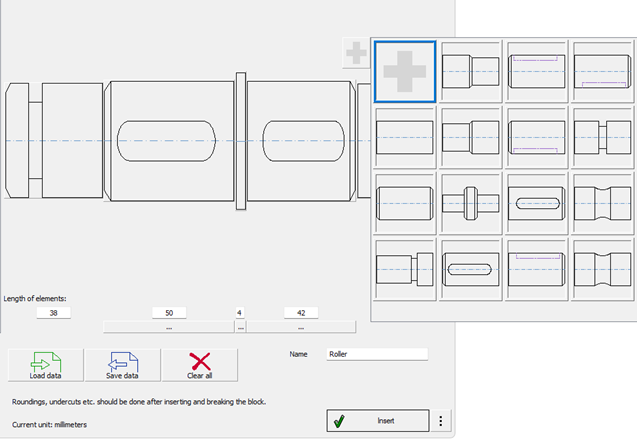This screenshot has height=439, width=637.
Task: Click the Name field containing Roller
Action: point(375,354)
